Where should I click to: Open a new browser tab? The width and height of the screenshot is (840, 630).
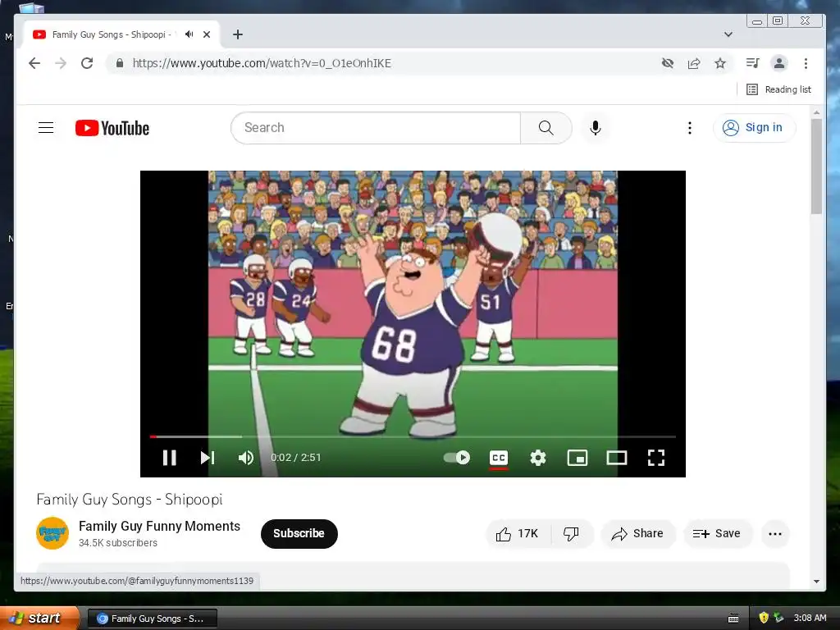coord(238,34)
